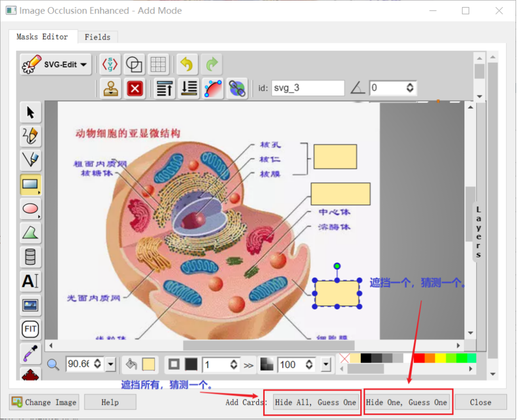Undo the last action
517x420 pixels.
187,64
